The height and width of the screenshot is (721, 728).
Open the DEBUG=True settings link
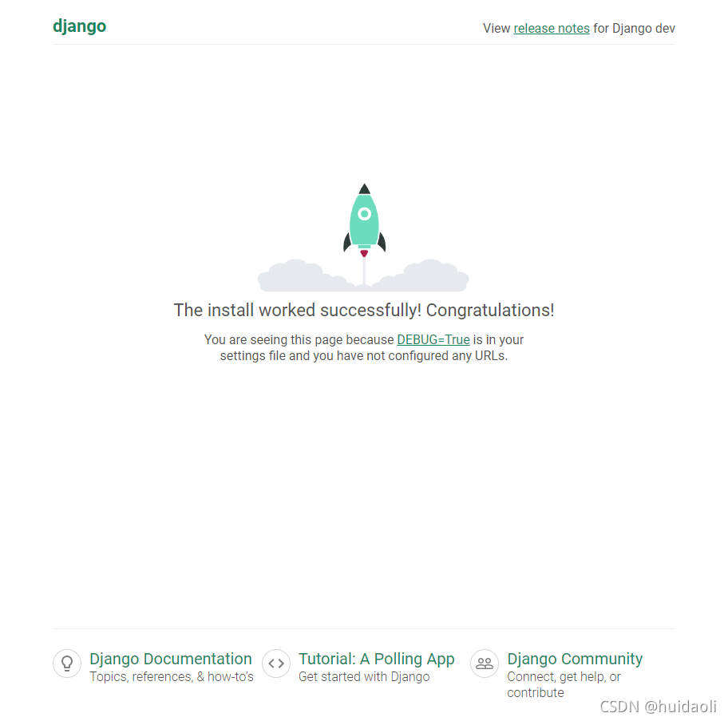(x=433, y=340)
